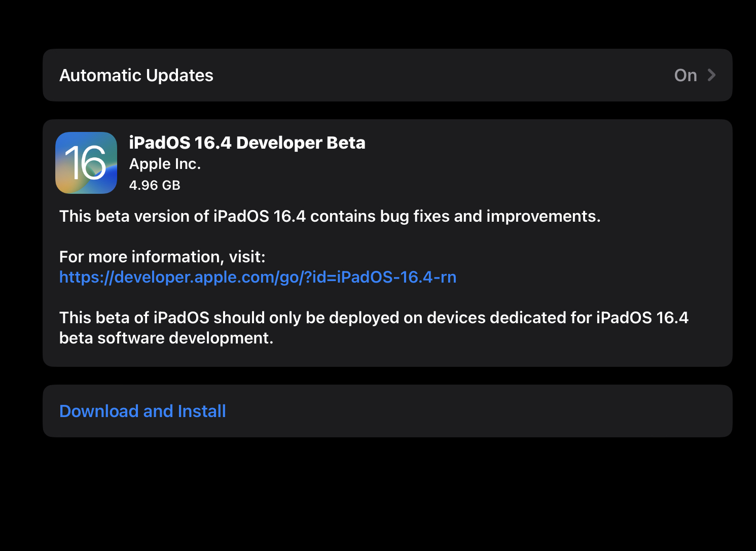Viewport: 756px width, 551px height.
Task: Click the For more information, visit: text
Action: pos(162,257)
